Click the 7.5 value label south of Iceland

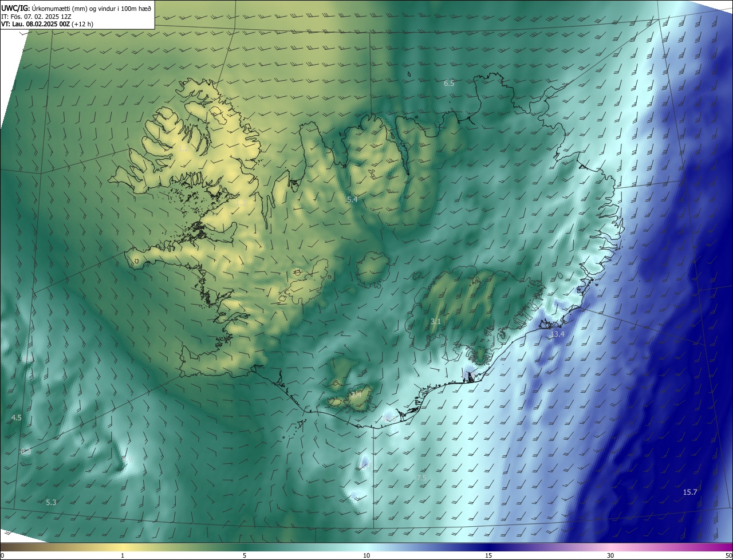[x=421, y=478]
